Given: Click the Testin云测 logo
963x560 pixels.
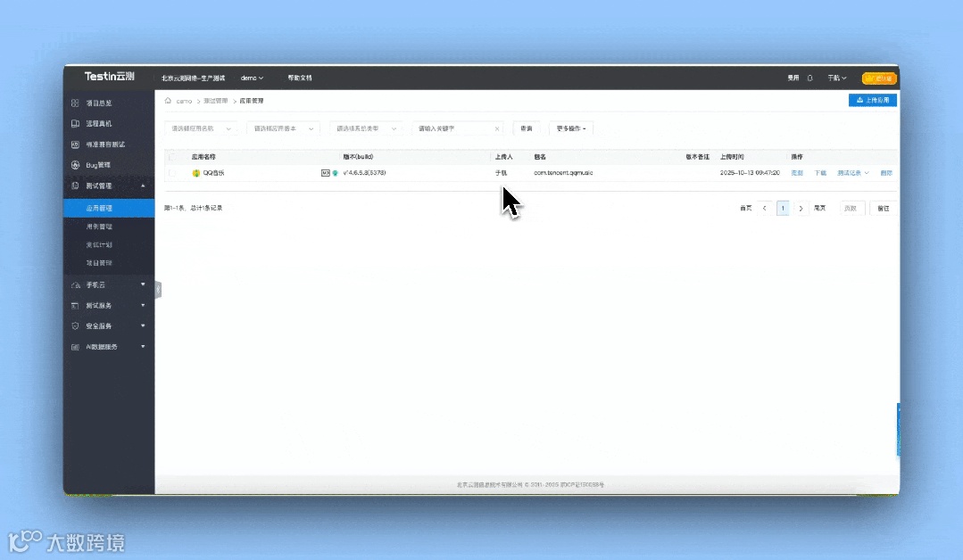Looking at the screenshot, I should 109,76.
